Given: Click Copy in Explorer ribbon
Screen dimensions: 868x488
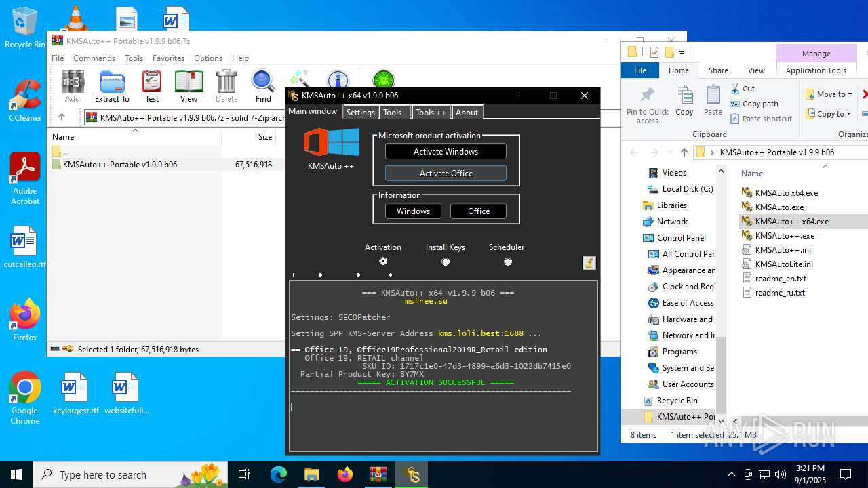Looking at the screenshot, I should [684, 100].
